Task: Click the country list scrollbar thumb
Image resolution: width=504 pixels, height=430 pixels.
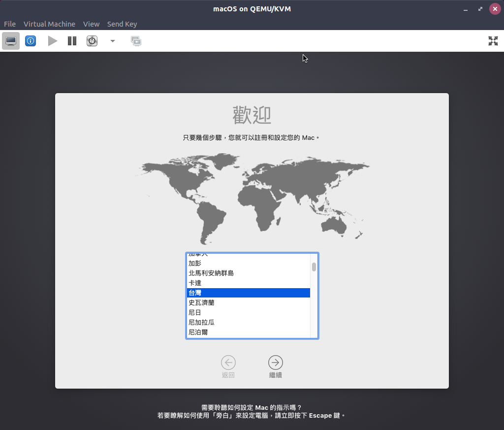Action: pos(314,267)
